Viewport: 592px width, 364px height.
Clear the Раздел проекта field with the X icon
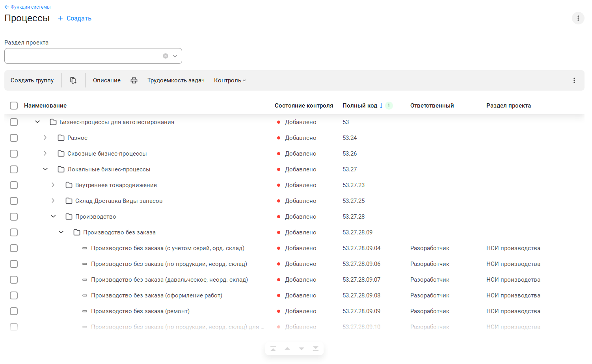point(166,56)
